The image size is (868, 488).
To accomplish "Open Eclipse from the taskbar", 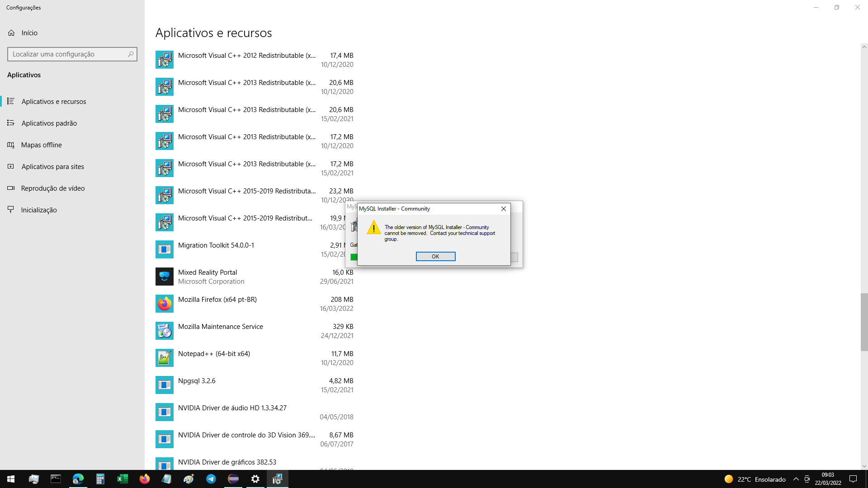I will coord(233,479).
